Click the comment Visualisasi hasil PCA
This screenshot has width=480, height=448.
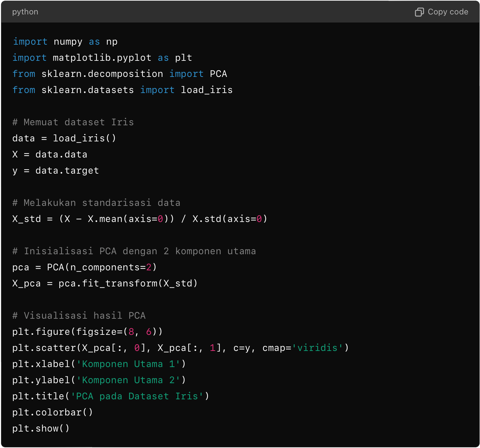[79, 315]
